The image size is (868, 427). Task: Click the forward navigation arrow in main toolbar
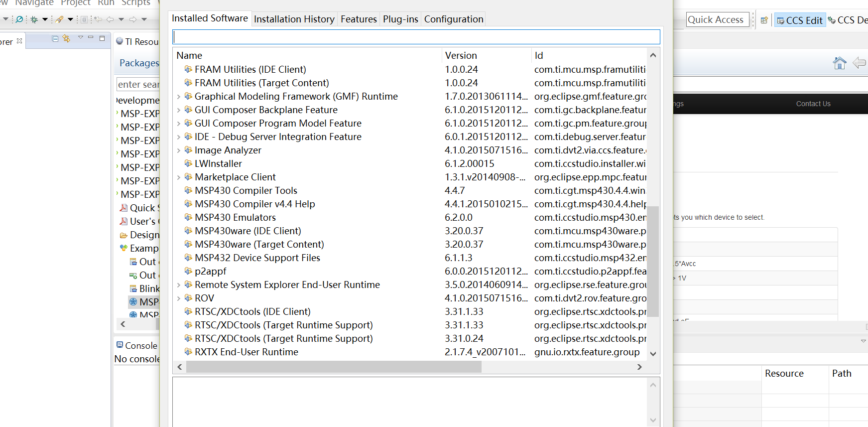(133, 19)
